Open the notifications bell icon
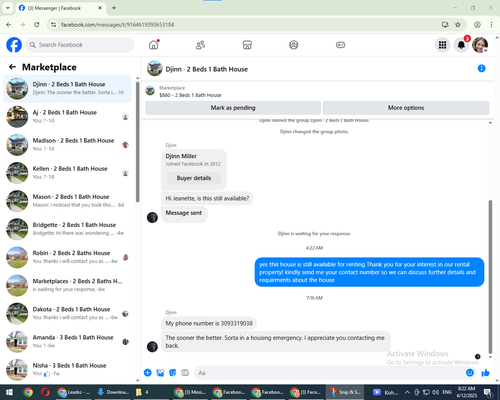The image size is (500, 400). click(461, 45)
